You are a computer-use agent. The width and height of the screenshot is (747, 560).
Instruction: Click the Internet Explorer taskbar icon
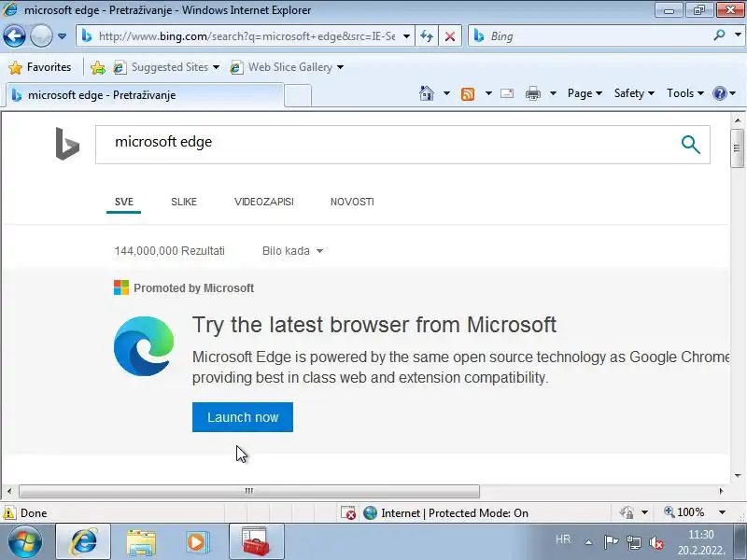83,542
